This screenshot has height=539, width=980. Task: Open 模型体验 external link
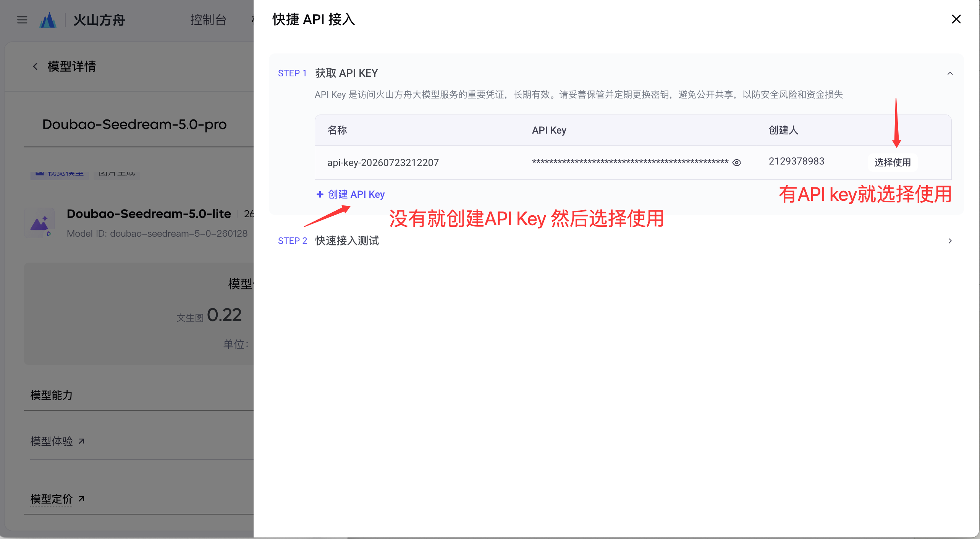pyautogui.click(x=57, y=441)
